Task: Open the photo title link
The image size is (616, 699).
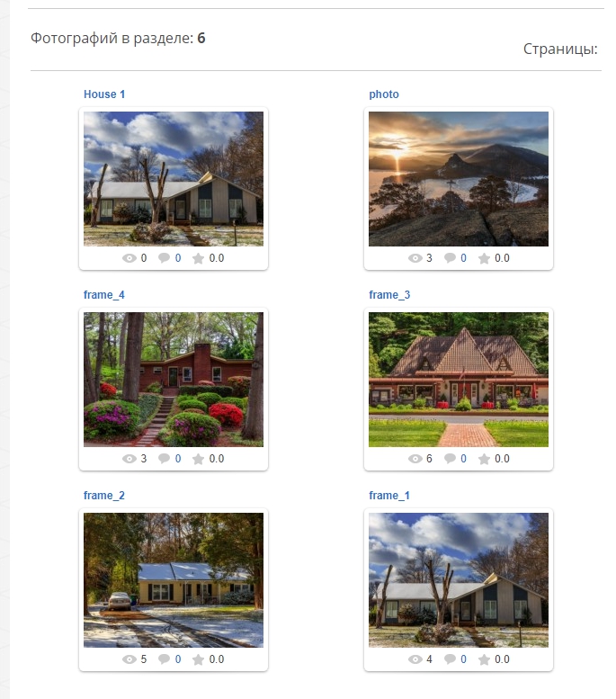Action: click(x=384, y=94)
